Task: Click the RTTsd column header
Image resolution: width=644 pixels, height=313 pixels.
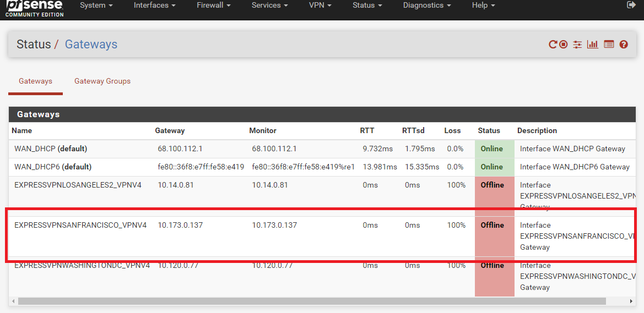Action: (x=413, y=130)
